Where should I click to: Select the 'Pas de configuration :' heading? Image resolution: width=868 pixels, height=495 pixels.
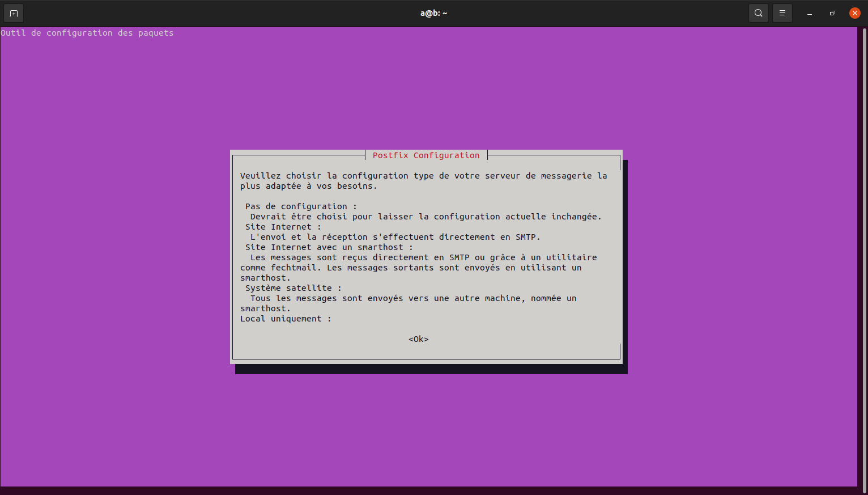tap(301, 206)
